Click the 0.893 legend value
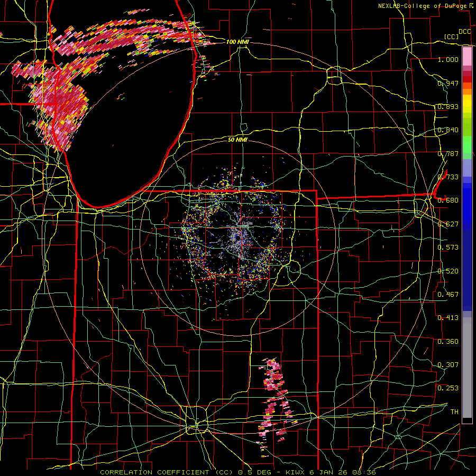 pos(448,106)
